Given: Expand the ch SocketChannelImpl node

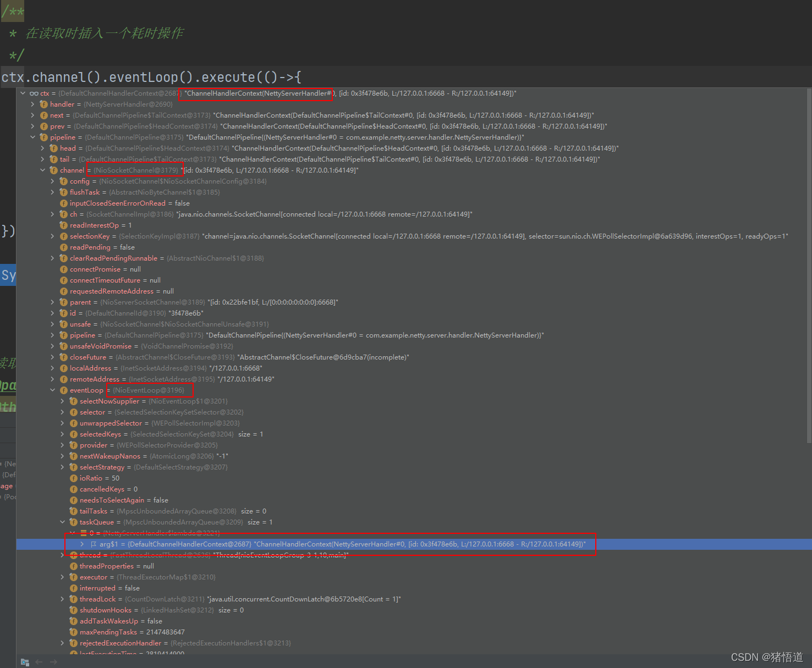Looking at the screenshot, I should point(53,214).
